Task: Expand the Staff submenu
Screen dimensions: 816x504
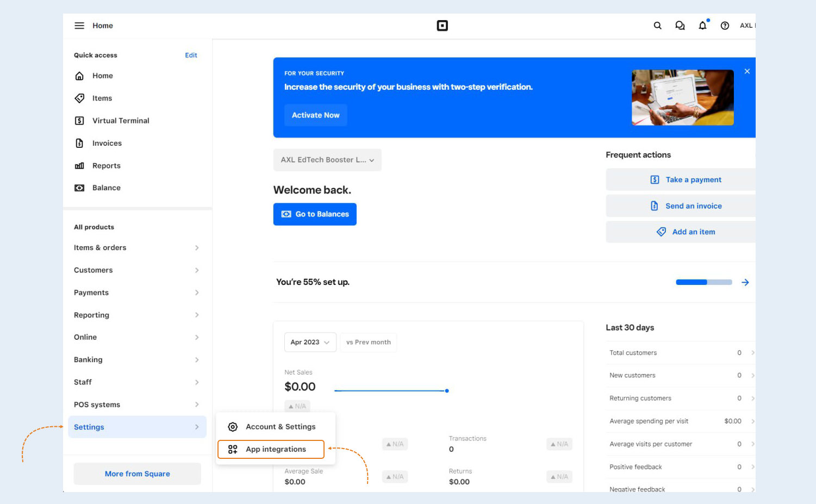Action: click(197, 382)
